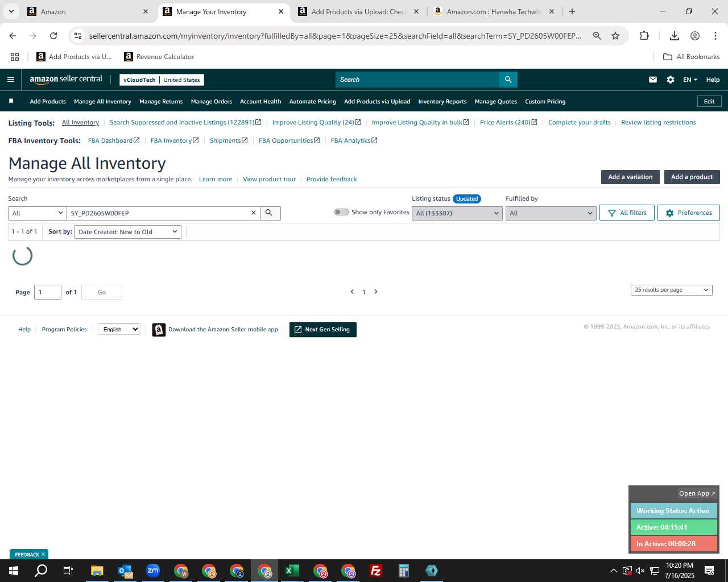Open the Chrome extensions puzzle icon

coord(644,36)
